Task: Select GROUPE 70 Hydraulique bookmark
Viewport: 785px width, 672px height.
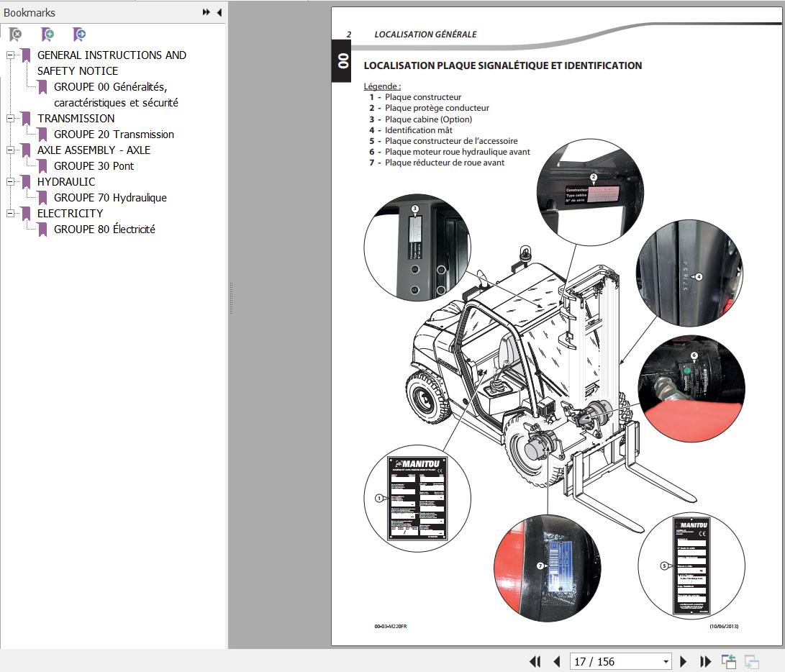Action: tap(110, 198)
